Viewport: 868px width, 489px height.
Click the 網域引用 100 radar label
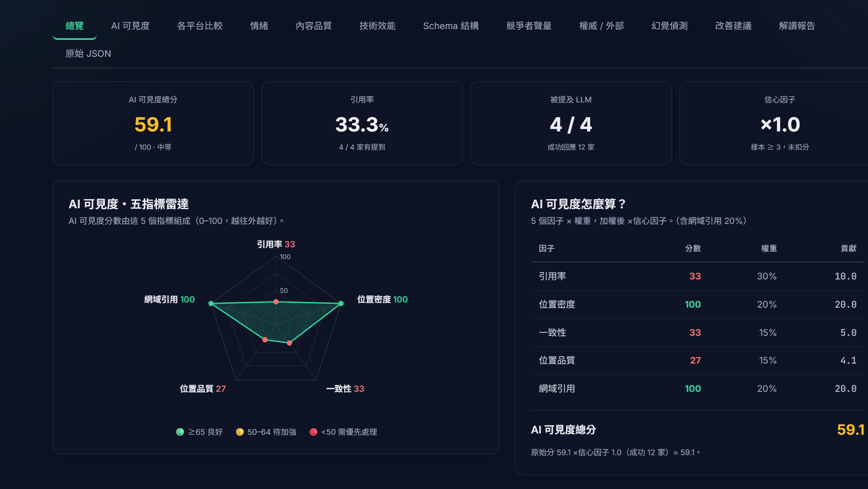pos(169,299)
